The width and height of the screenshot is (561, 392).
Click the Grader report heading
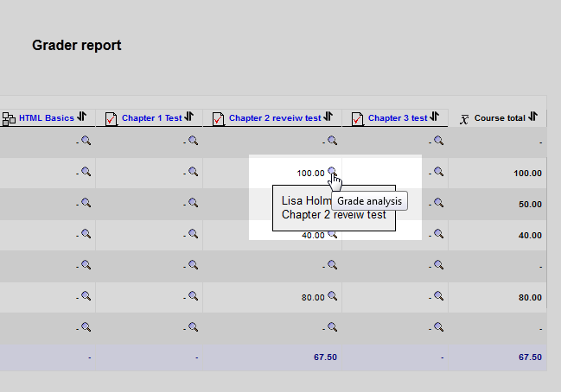(77, 46)
